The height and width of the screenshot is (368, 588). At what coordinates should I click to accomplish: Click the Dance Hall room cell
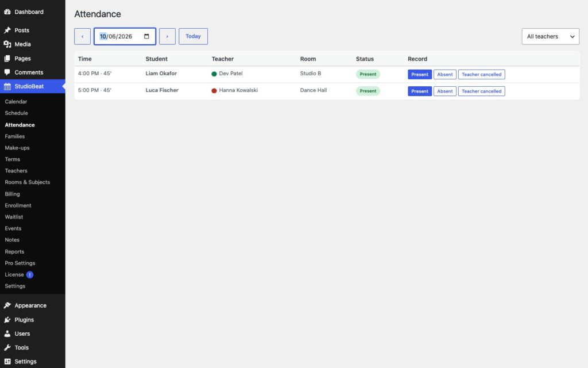coord(314,90)
